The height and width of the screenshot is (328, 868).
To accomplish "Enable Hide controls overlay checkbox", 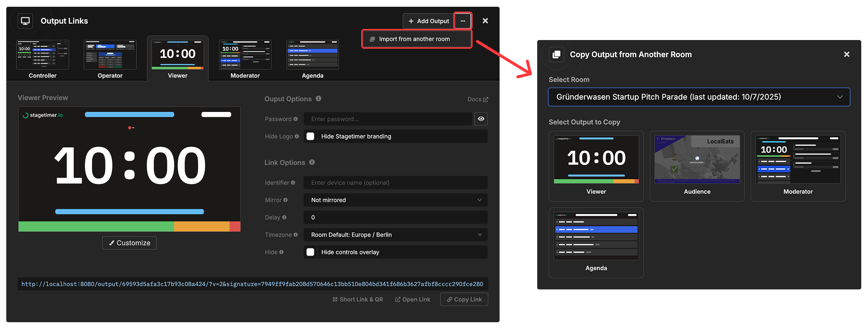I will pos(311,252).
